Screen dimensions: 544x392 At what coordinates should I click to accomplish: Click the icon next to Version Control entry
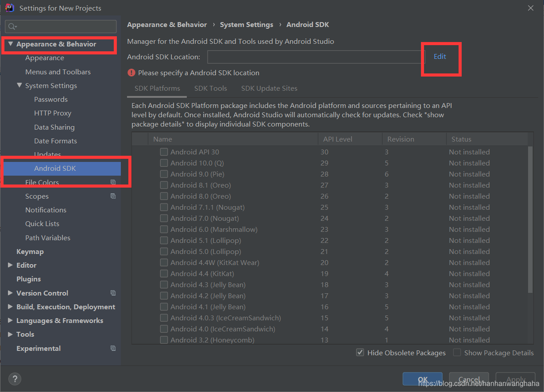coord(113,293)
